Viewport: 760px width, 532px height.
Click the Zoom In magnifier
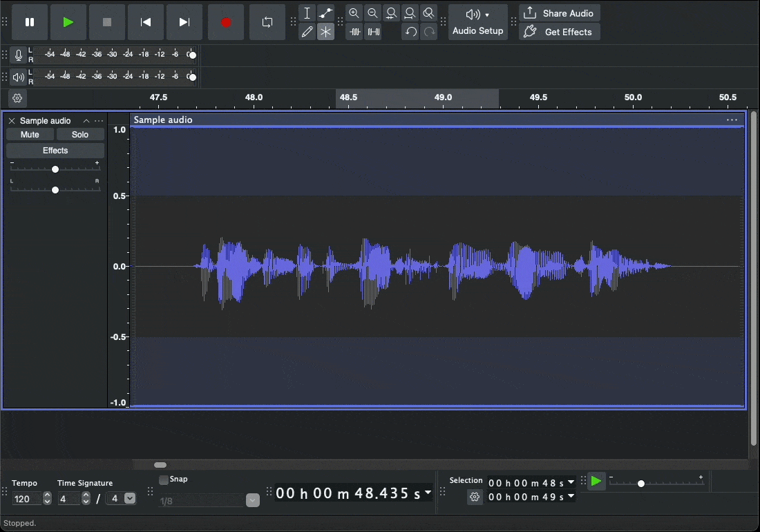click(354, 13)
